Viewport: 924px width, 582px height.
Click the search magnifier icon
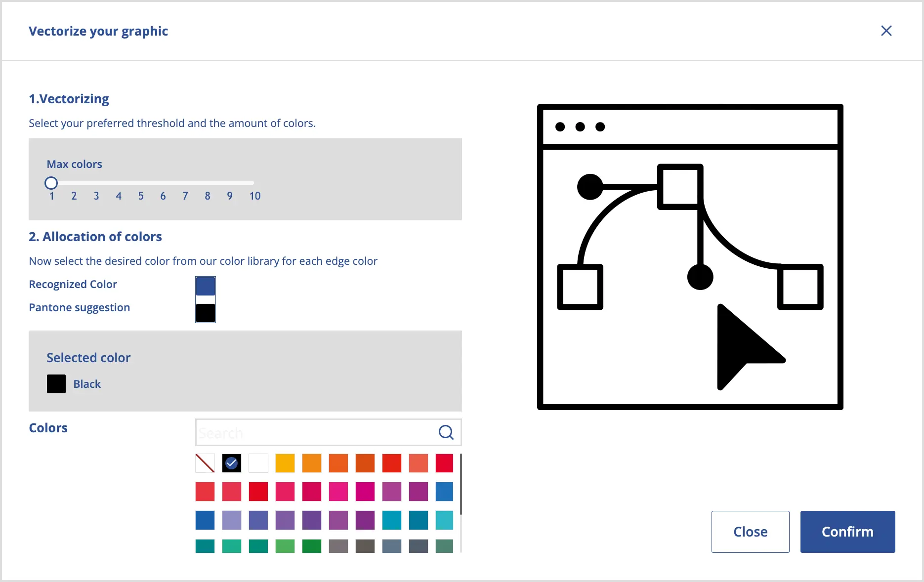(x=446, y=432)
